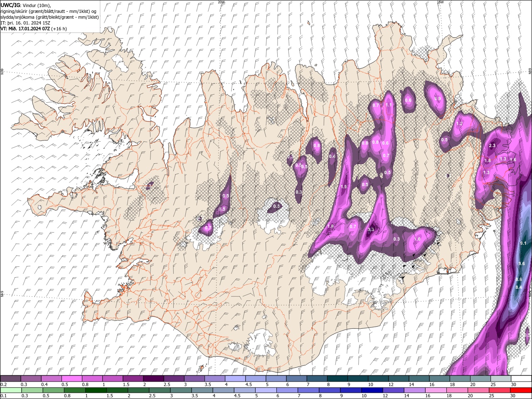Select the pink rain swatch labeled 18
The width and height of the screenshot is (532, 399).
[457, 390]
